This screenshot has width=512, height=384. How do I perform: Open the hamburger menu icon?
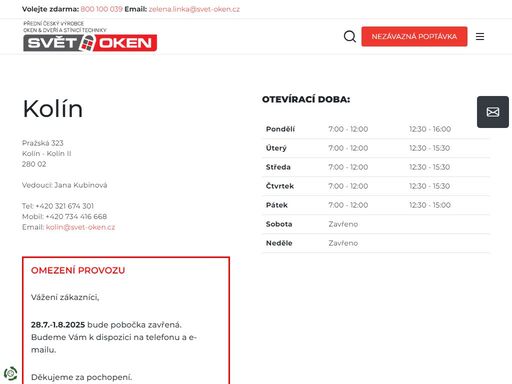coord(480,36)
